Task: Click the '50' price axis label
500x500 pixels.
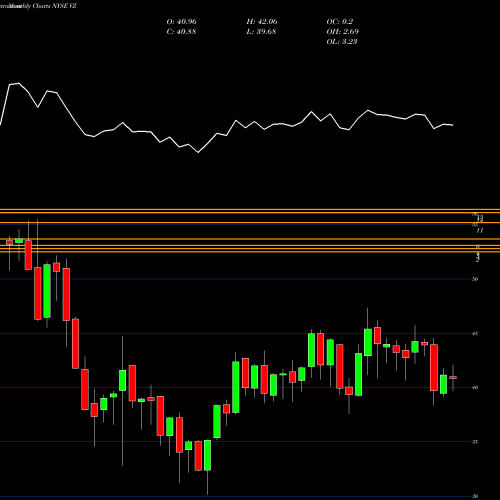Action: point(475,279)
